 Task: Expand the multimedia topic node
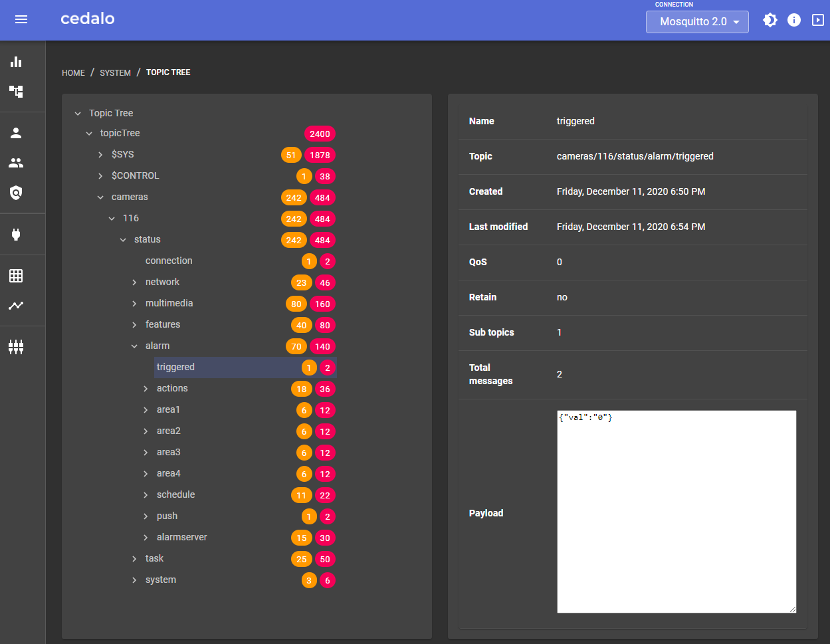(134, 304)
